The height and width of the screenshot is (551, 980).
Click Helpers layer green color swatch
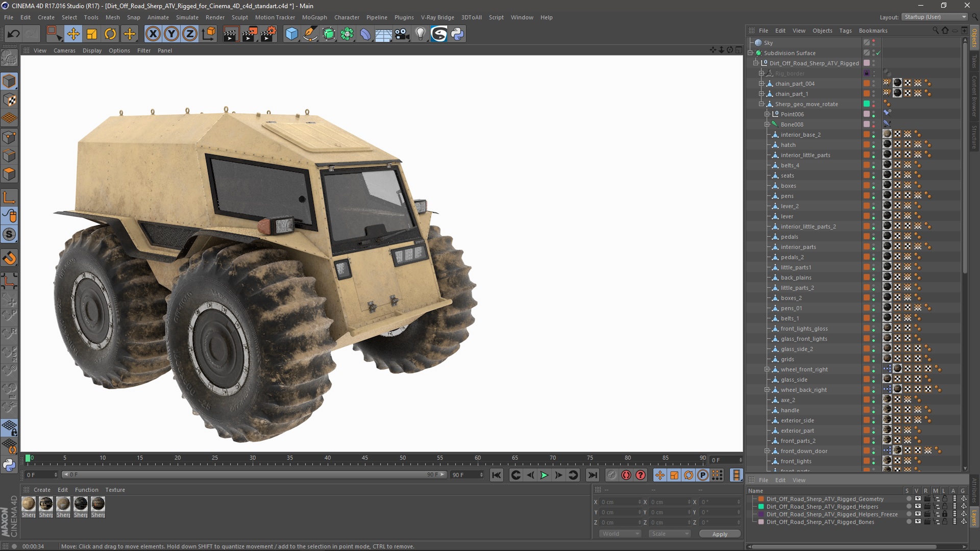pos(761,507)
